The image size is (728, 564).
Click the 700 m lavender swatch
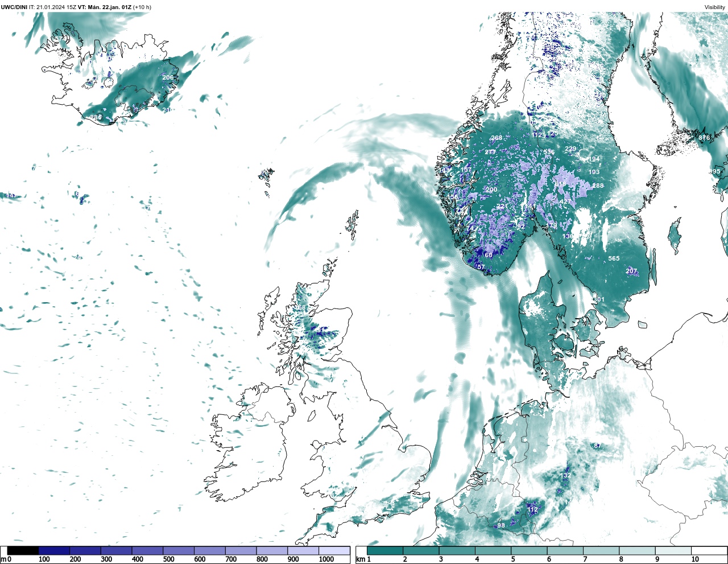241,550
